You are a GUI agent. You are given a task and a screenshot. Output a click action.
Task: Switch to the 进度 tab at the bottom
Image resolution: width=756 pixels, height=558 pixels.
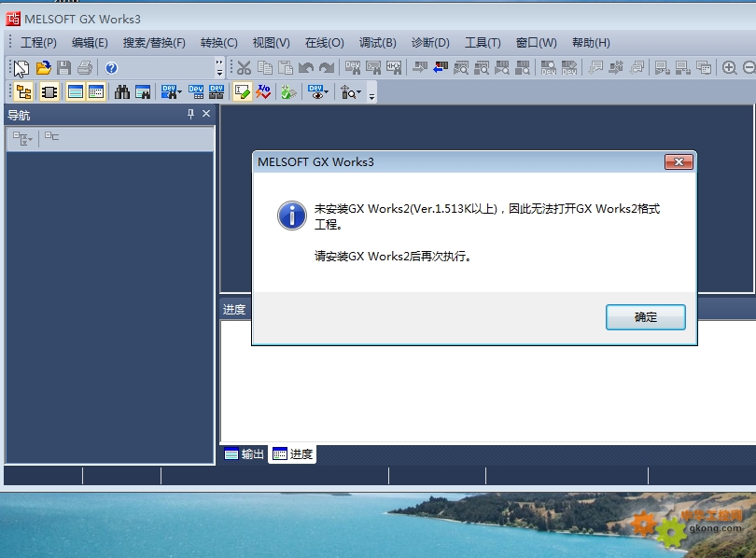pos(293,453)
